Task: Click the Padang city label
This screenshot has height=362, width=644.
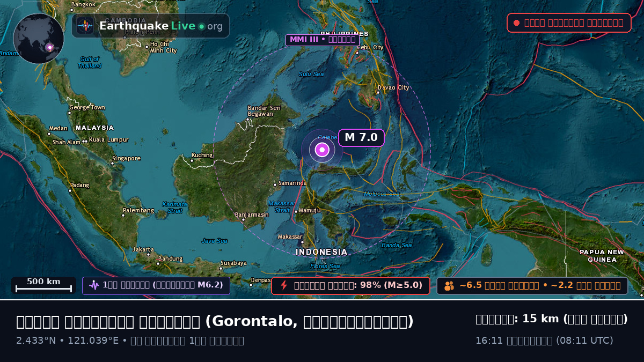Action: [79, 186]
